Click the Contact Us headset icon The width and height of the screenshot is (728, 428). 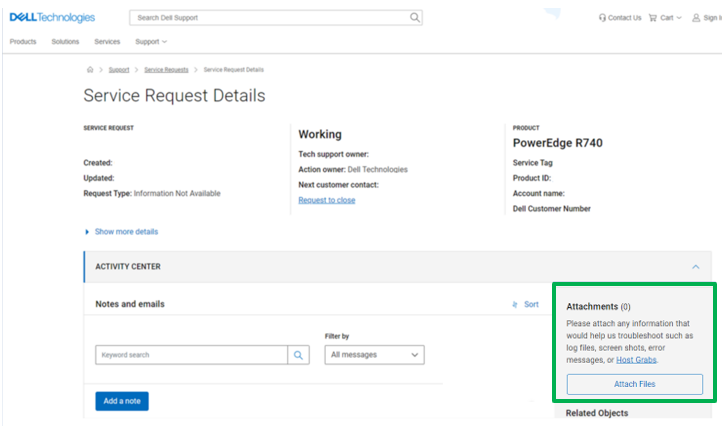(602, 18)
